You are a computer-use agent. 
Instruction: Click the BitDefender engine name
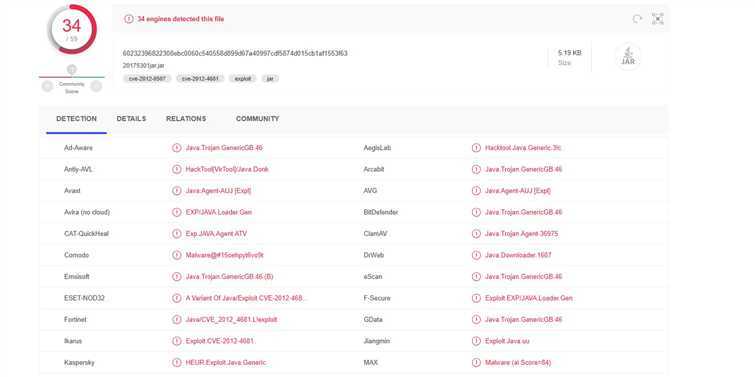(x=381, y=212)
